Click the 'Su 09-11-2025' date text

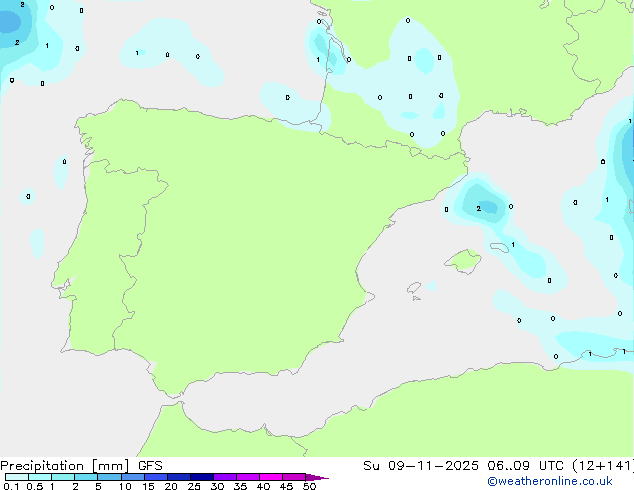[x=421, y=466]
